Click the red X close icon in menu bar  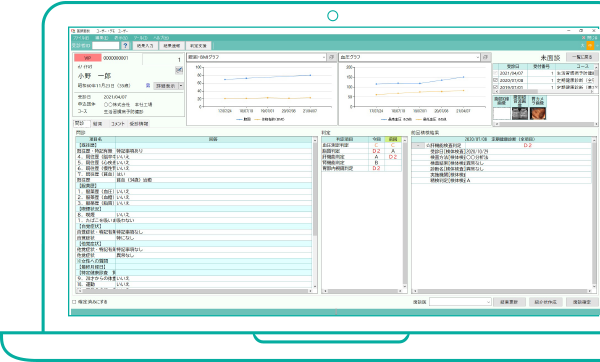[x=584, y=38]
